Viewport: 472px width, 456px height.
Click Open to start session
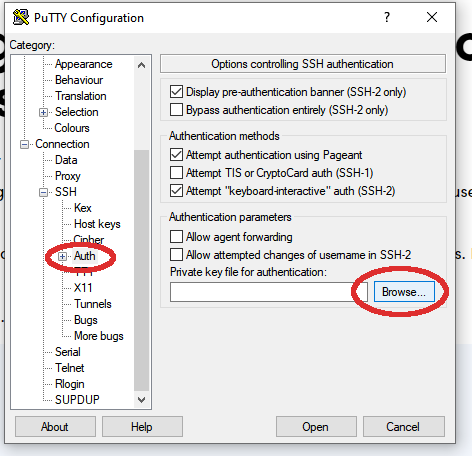point(316,427)
